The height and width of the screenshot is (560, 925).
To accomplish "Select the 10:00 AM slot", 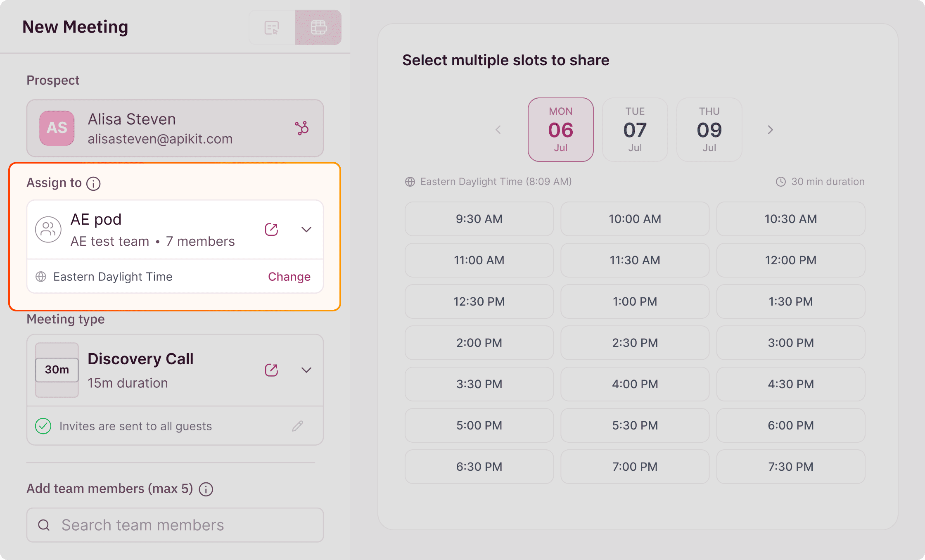I will (635, 219).
